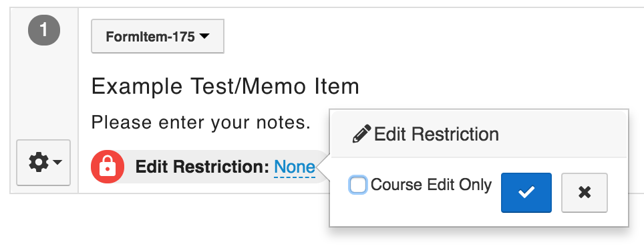Click the bold Edit Restriction: label

(x=202, y=167)
